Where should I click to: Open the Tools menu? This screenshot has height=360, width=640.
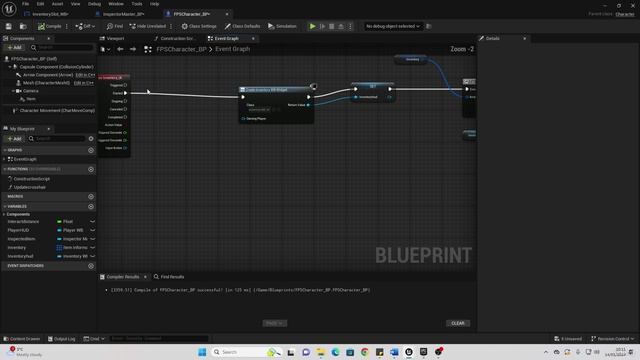[137, 4]
